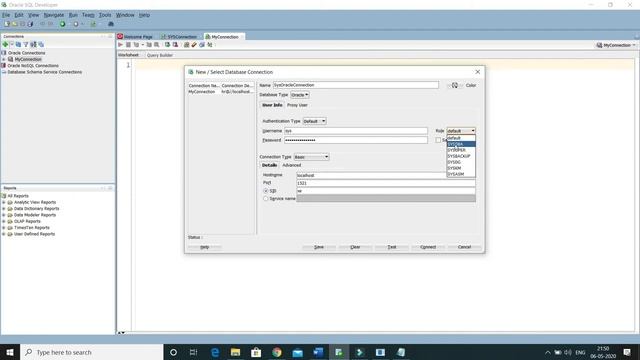Select User Defined Reports in Reports panel
Screen dimensions: 640x360
click(x=34, y=234)
